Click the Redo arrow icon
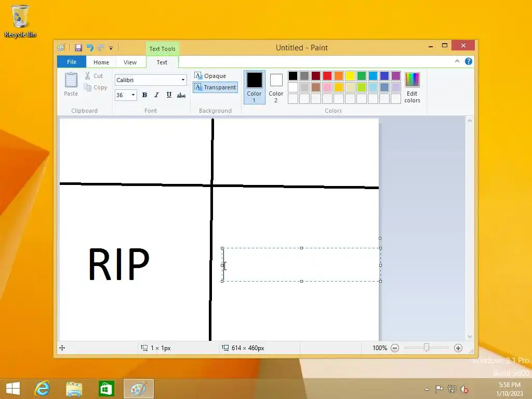 pyautogui.click(x=101, y=48)
